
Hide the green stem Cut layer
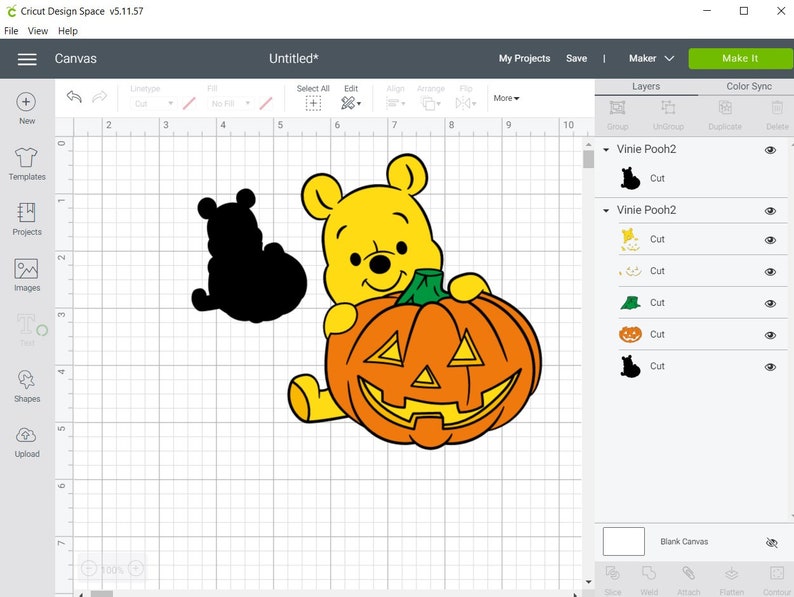coord(770,303)
